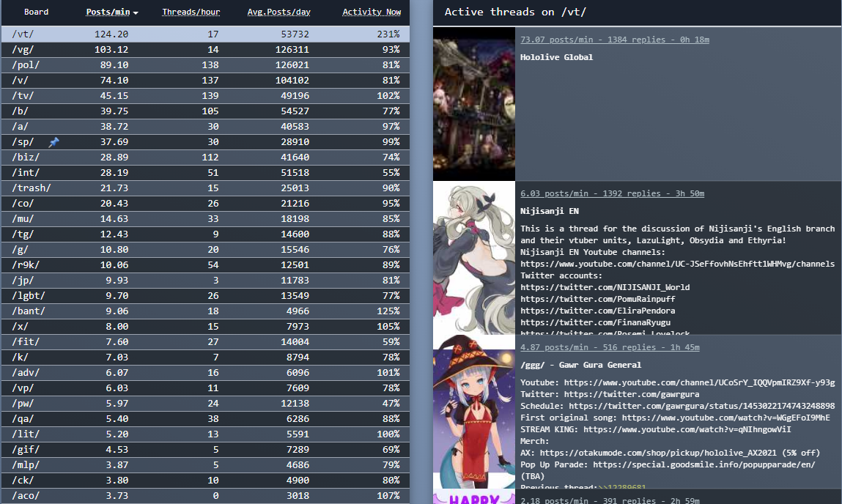This screenshot has width=842, height=504.
Task: Select the /x/ board row
Action: (x=205, y=326)
